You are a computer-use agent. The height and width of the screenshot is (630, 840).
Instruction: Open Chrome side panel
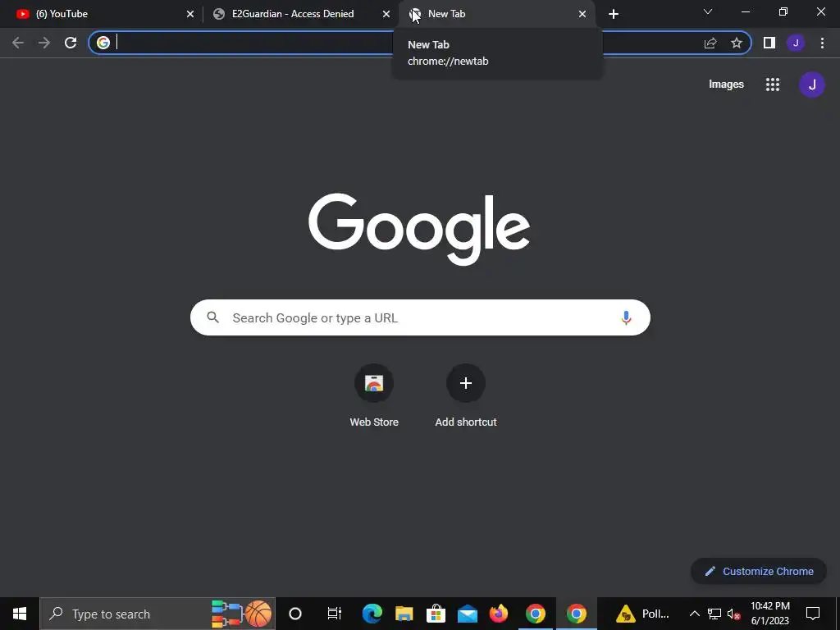pos(769,43)
